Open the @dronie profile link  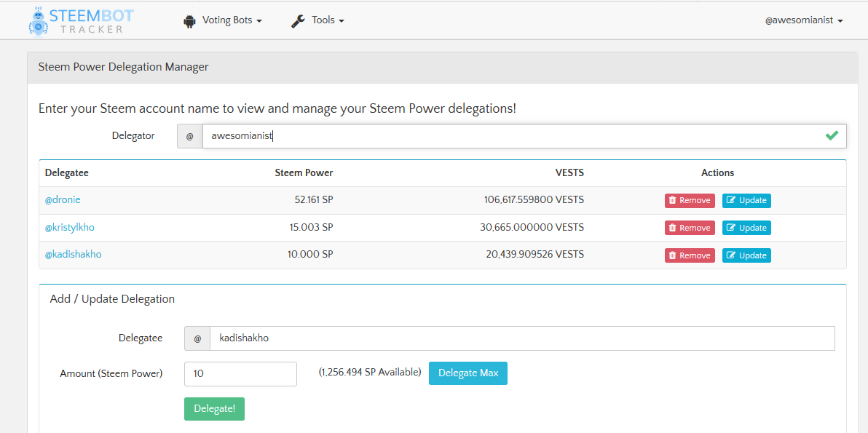(63, 199)
